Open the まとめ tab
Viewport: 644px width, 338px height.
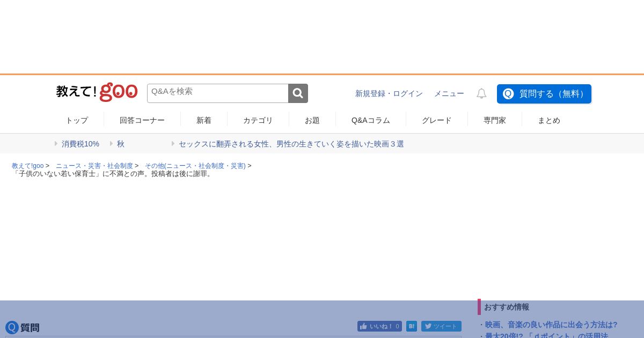(549, 120)
